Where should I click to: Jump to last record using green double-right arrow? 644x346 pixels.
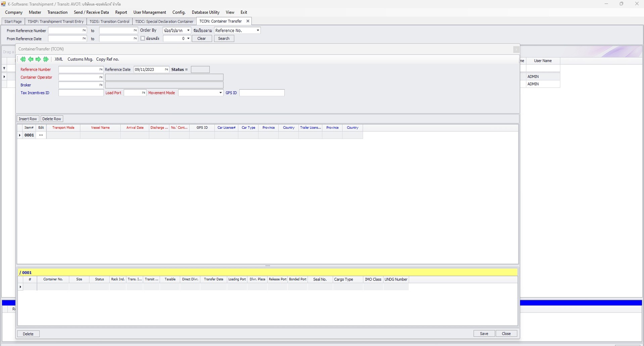[x=46, y=59]
